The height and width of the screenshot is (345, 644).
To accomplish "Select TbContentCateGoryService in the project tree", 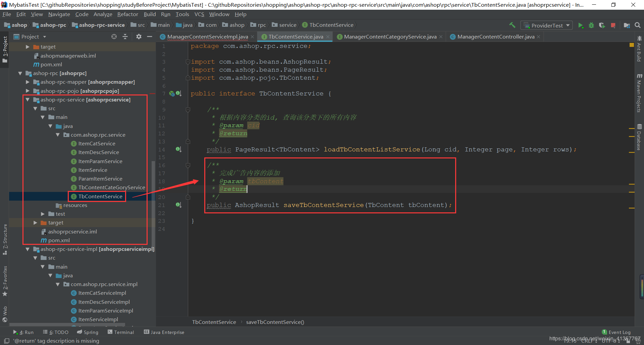I will click(x=112, y=187).
